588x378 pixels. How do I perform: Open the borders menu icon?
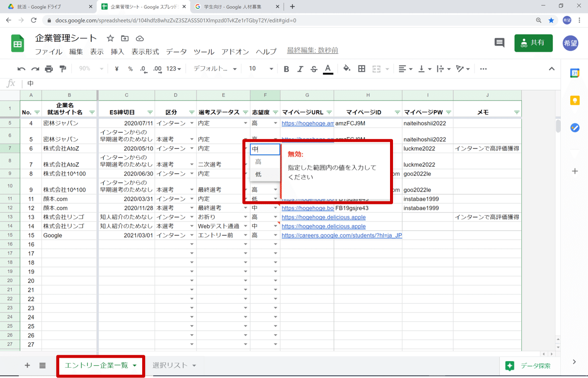coord(361,69)
